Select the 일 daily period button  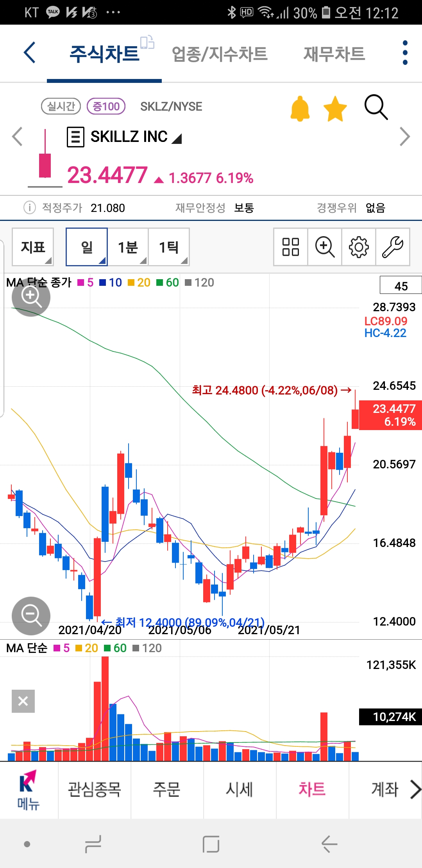87,247
